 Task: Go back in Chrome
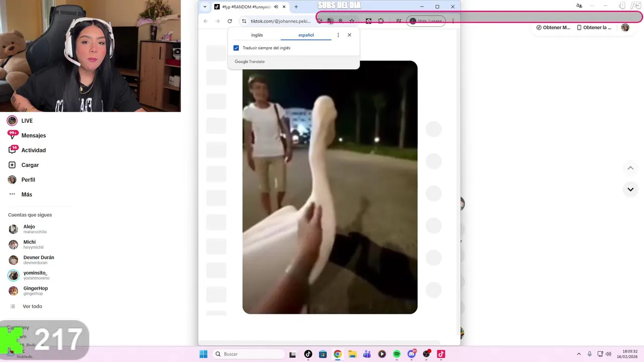click(205, 21)
